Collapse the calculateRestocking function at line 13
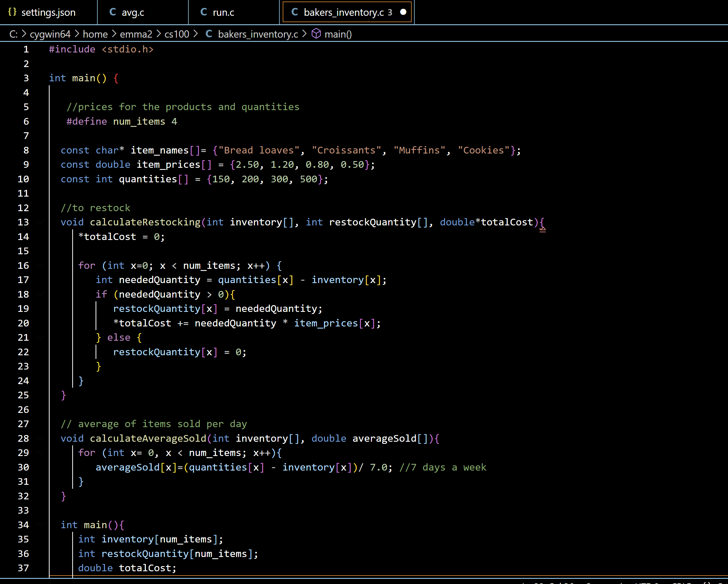Image resolution: width=728 pixels, height=584 pixels. 41,222
